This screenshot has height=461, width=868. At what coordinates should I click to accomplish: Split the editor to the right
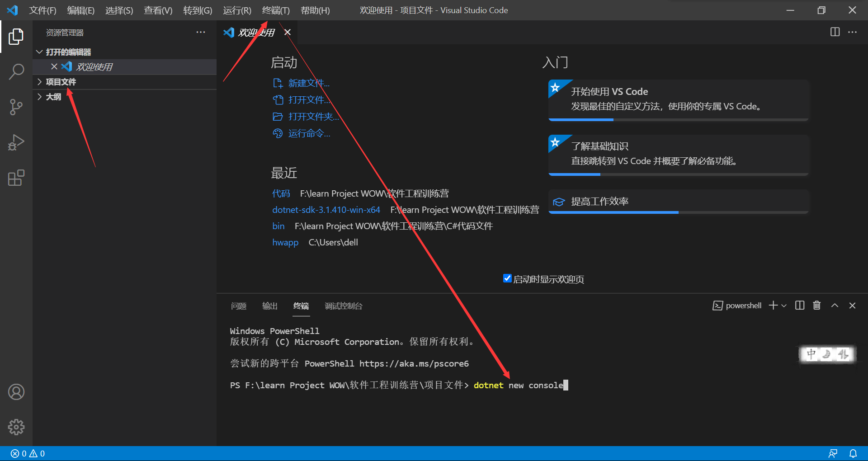click(x=835, y=32)
